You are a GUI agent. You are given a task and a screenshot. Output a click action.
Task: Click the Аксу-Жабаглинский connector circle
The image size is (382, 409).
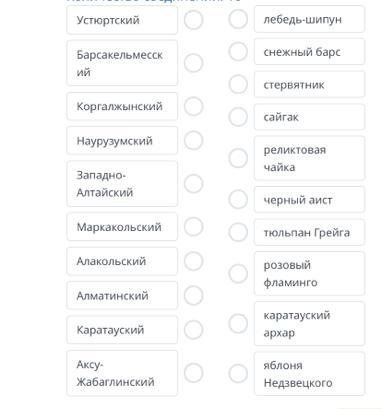(193, 373)
